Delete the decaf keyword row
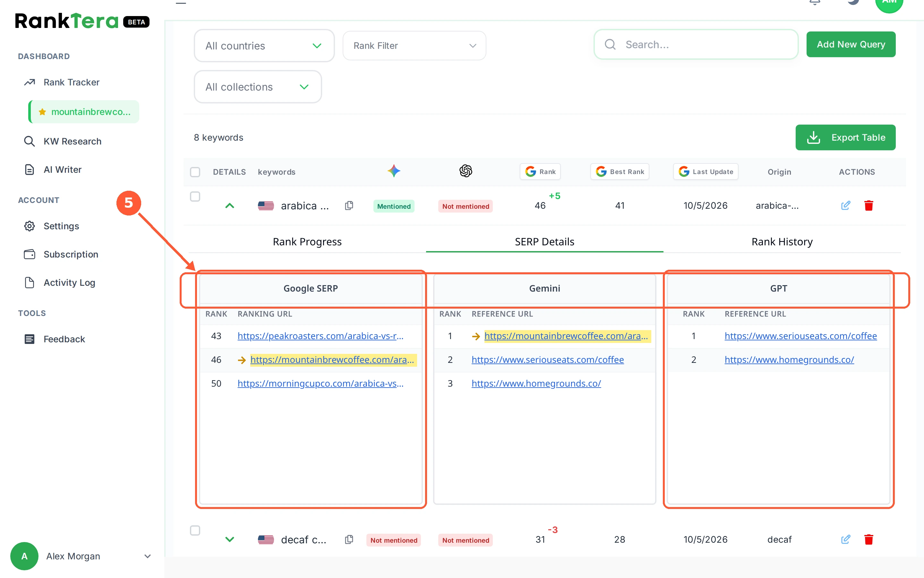Image resolution: width=924 pixels, height=578 pixels. tap(868, 539)
